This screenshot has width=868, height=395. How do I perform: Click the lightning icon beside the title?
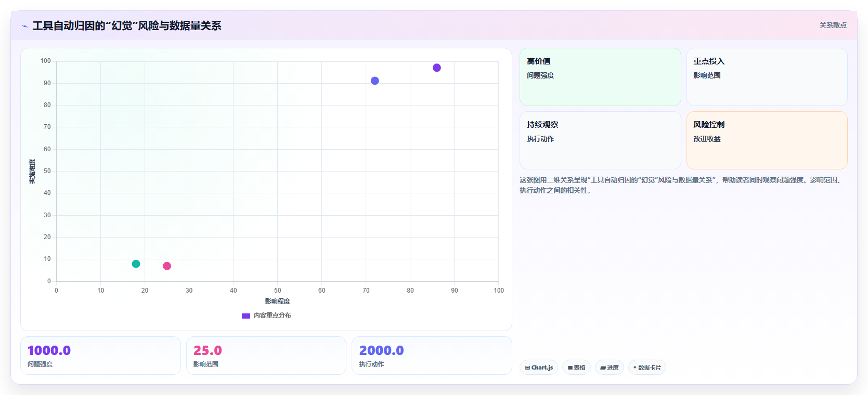[x=24, y=26]
